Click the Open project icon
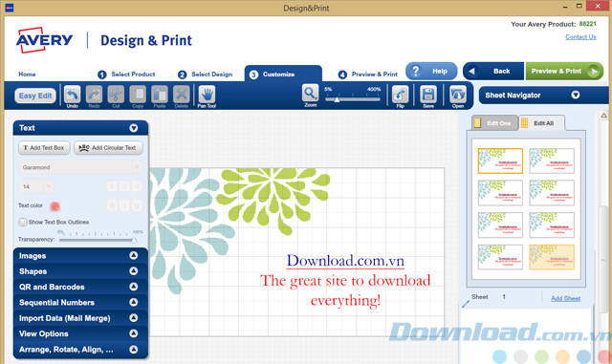Screen dimensions: 612x364 click(x=458, y=95)
